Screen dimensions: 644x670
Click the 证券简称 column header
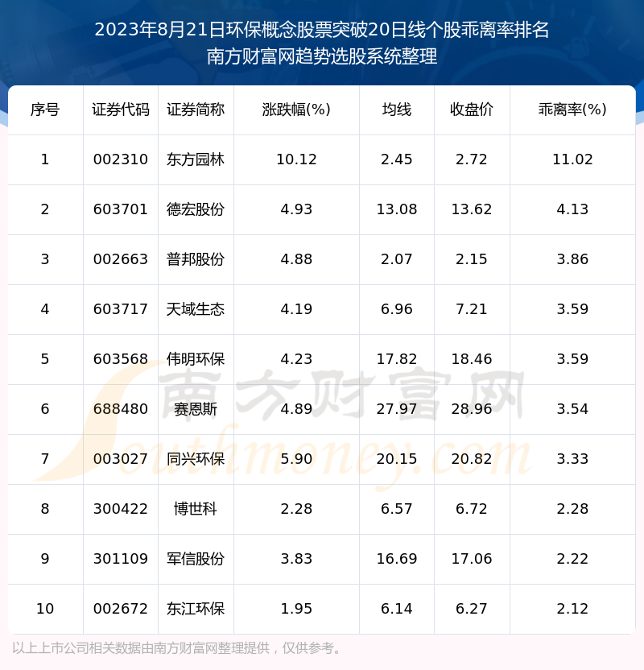coord(196,110)
